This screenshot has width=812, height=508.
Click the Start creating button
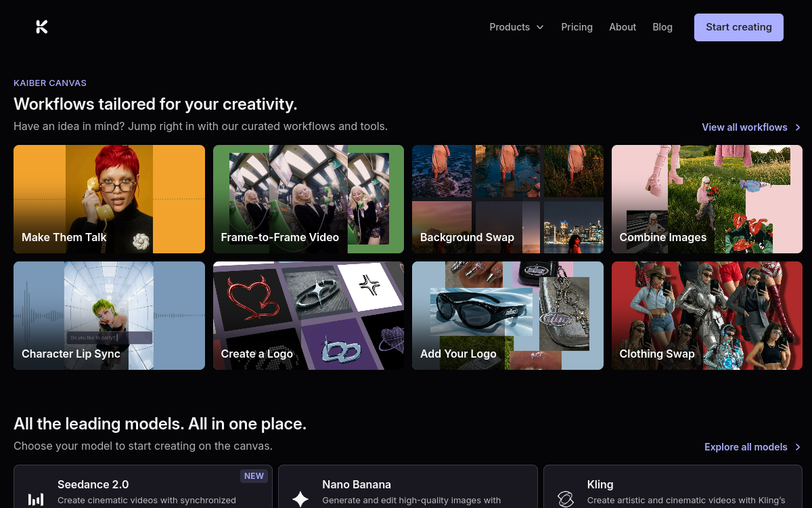(739, 27)
